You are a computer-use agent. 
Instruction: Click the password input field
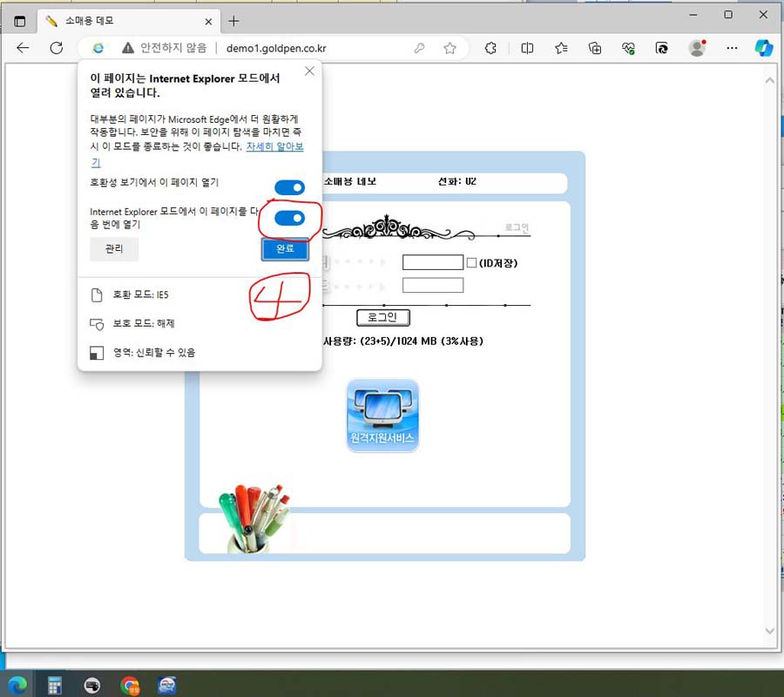pos(433,285)
